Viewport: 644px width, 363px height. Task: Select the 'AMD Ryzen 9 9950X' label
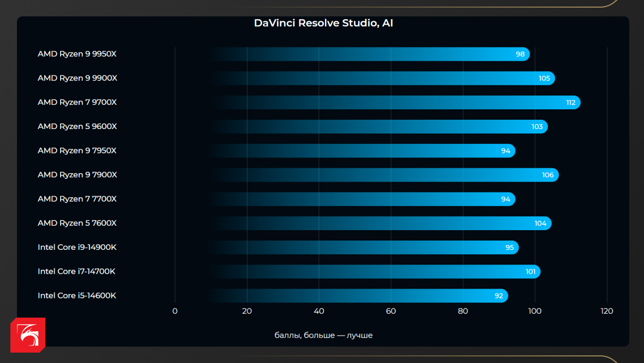tap(77, 54)
